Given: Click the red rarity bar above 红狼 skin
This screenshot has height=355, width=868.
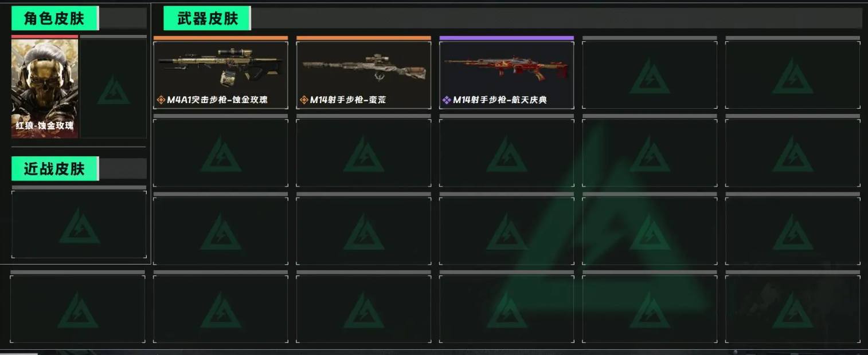Looking at the screenshot, I should click(45, 37).
